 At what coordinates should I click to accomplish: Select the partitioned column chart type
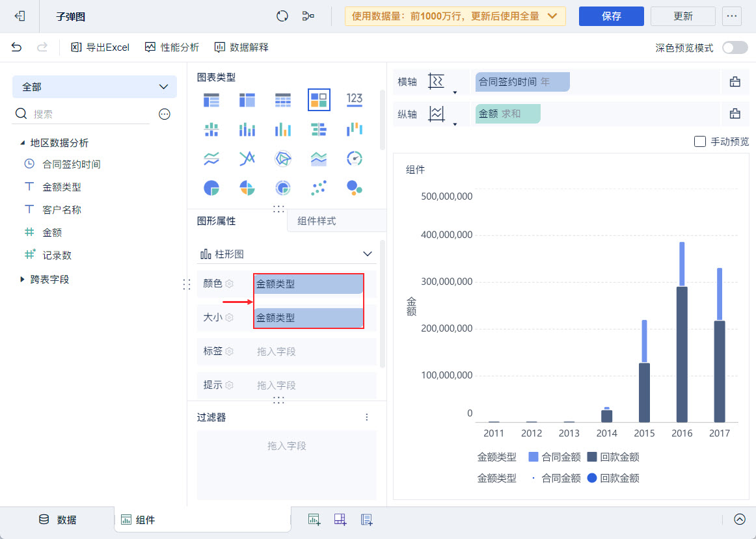pyautogui.click(x=211, y=129)
